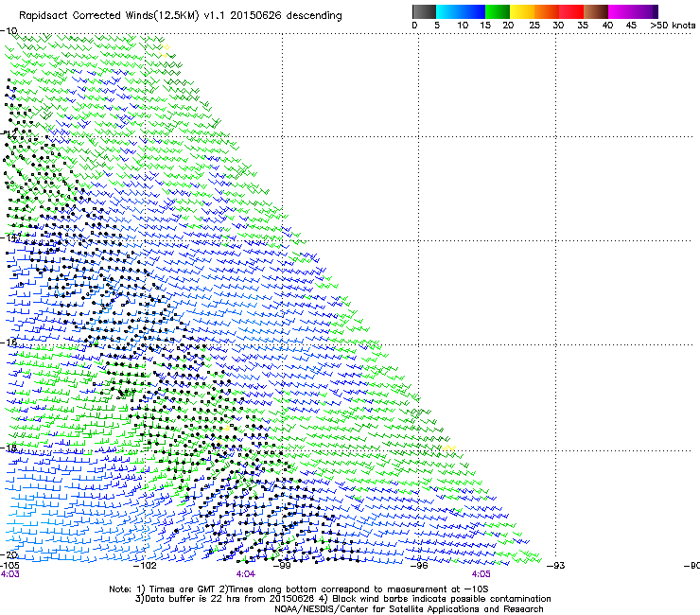
Task: Select the dark purple >50 knots segment
Action: coord(656,11)
